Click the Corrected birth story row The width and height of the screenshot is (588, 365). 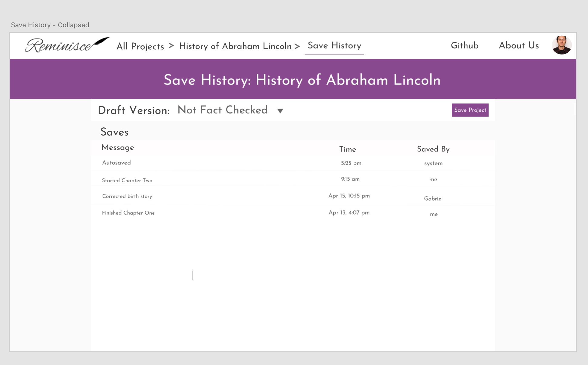click(x=127, y=196)
